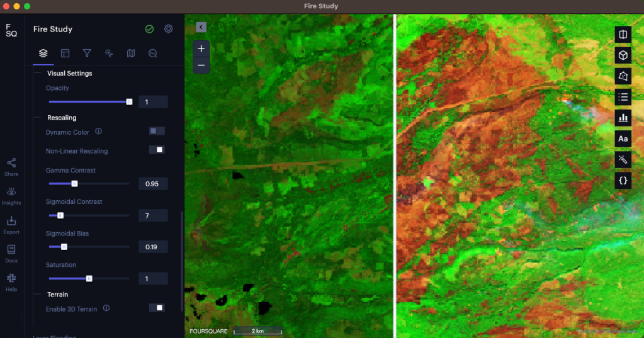644x338 pixels.
Task: Click the Fire Study map title
Action: (53, 29)
